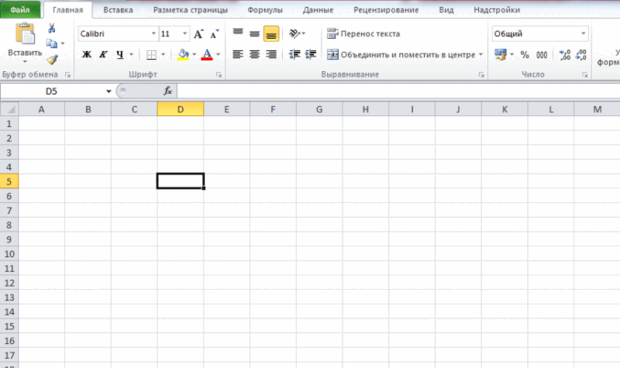Toggle italic formatting (К)

click(103, 55)
